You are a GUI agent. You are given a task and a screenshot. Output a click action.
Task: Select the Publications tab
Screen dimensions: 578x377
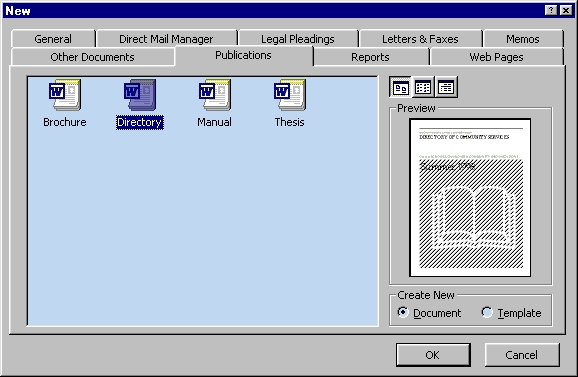(243, 55)
